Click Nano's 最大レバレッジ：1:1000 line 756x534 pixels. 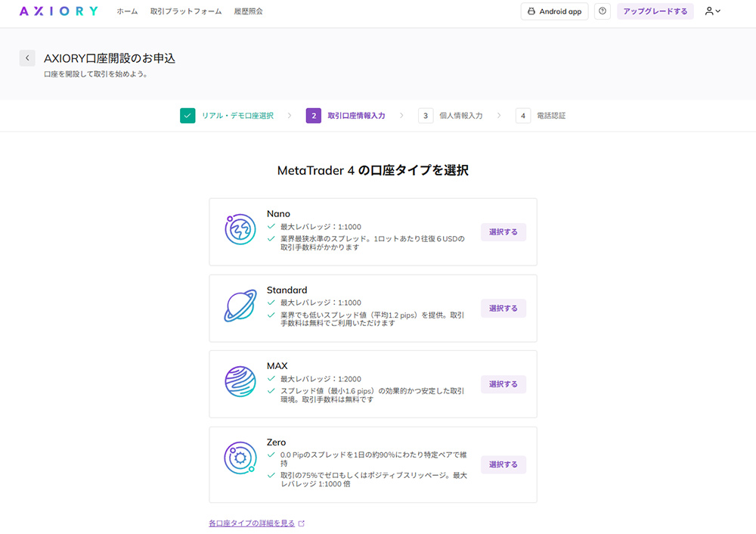(321, 227)
